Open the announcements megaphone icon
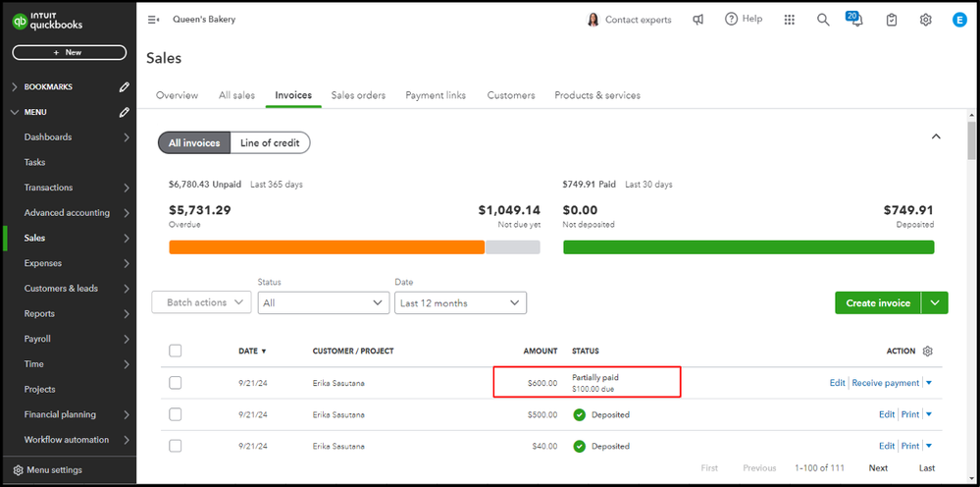980x487 pixels. [x=698, y=20]
